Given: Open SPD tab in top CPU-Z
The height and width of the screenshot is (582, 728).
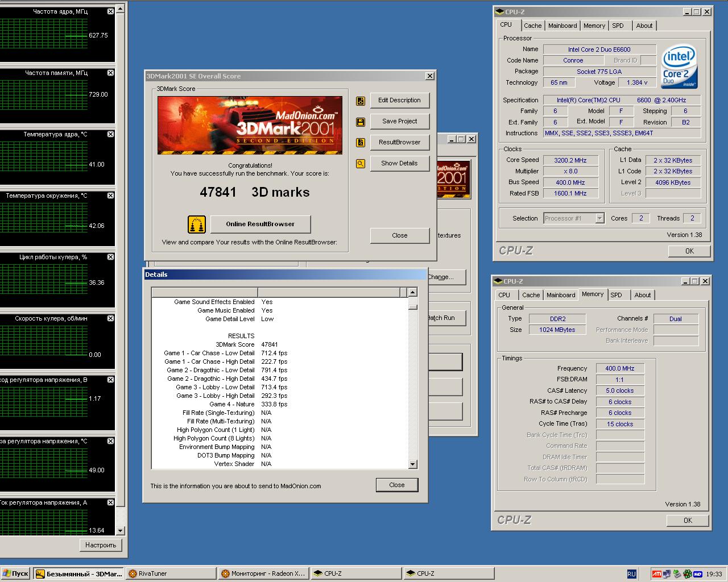Looking at the screenshot, I should tap(618, 26).
